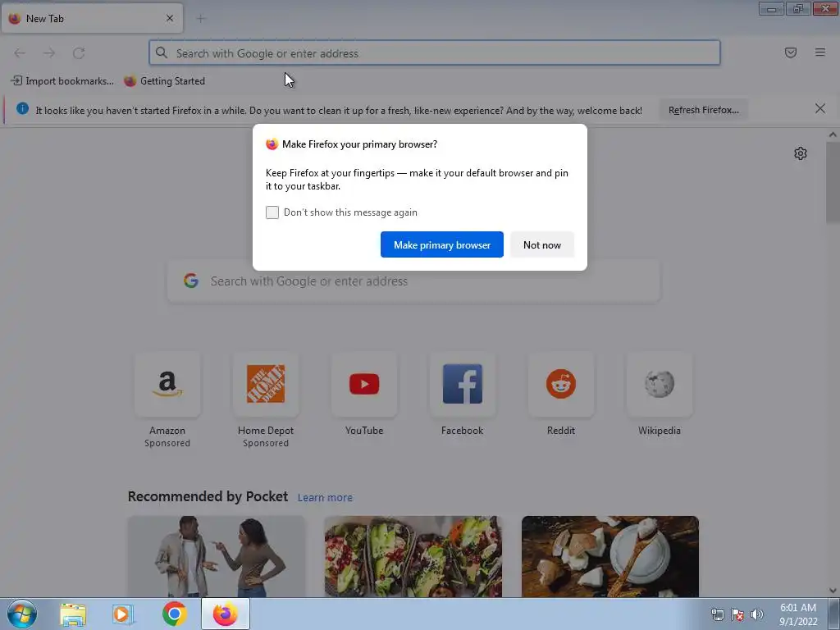Click scrollbar down arrow
Screen dimensions: 840x630
tap(833, 591)
